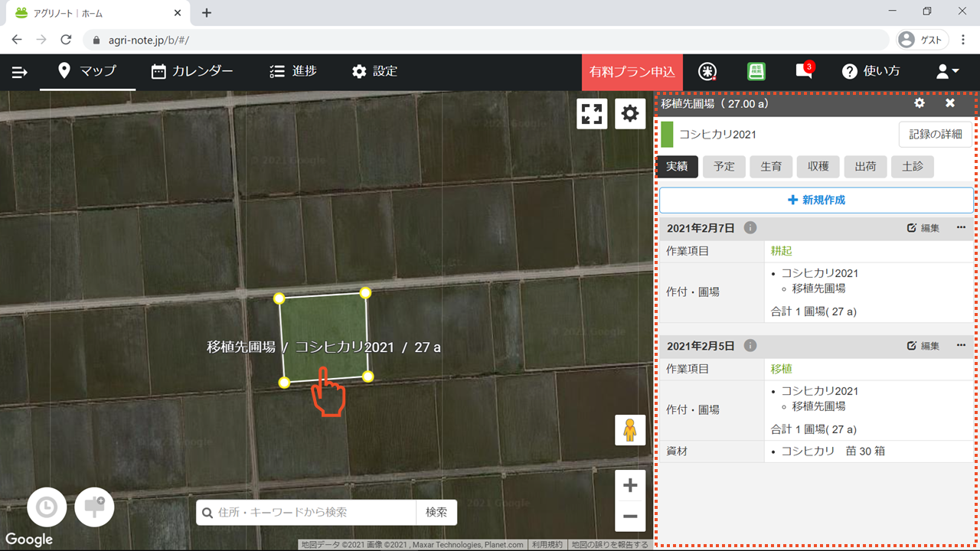Show info for 2021年2月7日 record
The height and width of the screenshot is (551, 980).
pyautogui.click(x=750, y=228)
